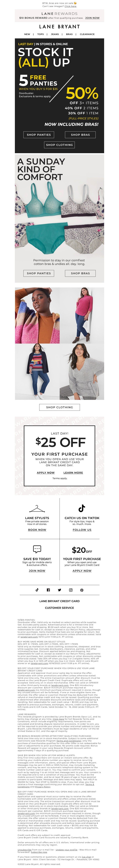Click SHOP CLOTHING button below model photos

click(x=59, y=407)
